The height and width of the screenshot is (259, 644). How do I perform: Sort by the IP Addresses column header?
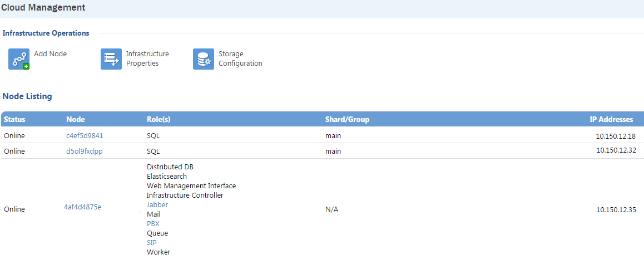coord(611,120)
